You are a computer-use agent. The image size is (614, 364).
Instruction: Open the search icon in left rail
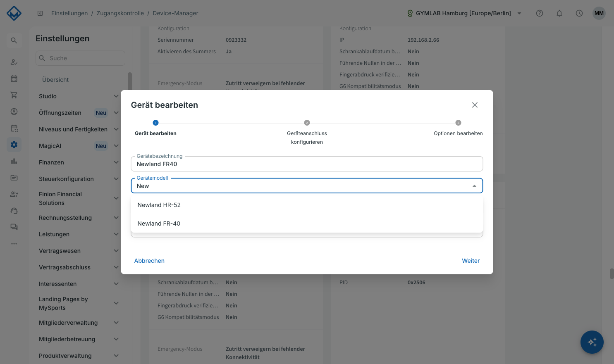[x=14, y=40]
